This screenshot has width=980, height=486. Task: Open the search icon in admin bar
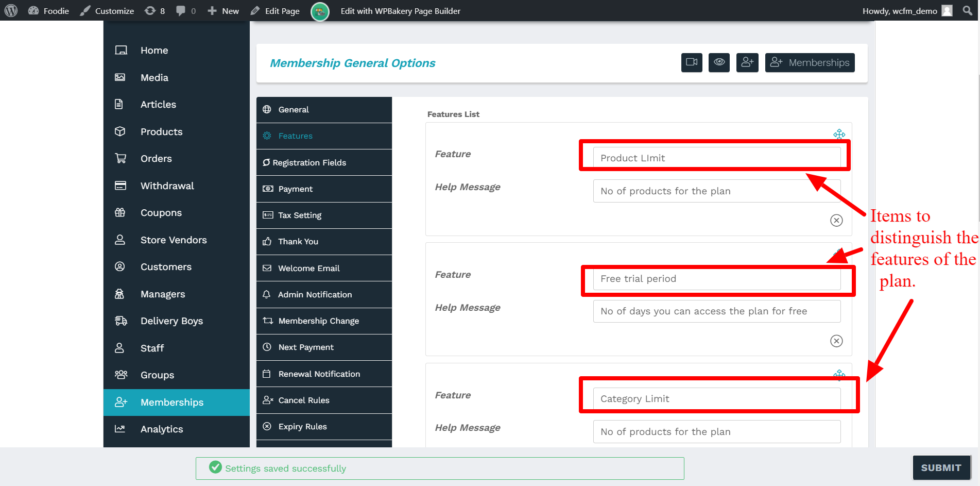968,11
